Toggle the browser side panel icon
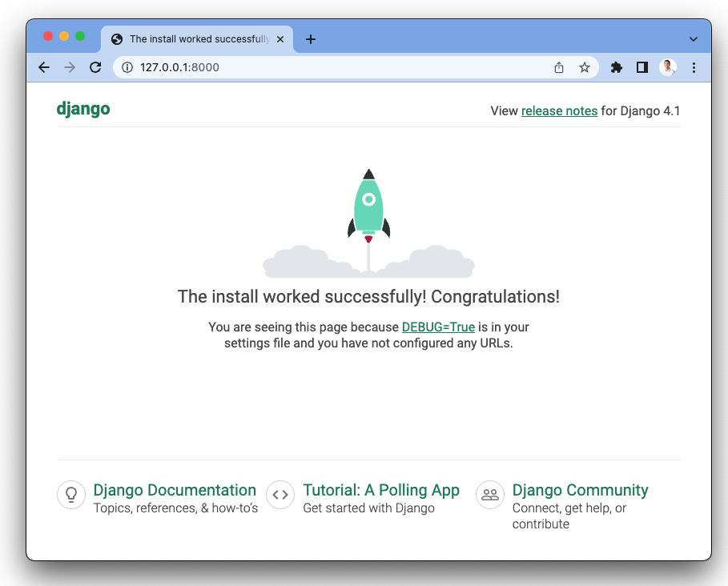The width and height of the screenshot is (728, 586). (x=642, y=68)
